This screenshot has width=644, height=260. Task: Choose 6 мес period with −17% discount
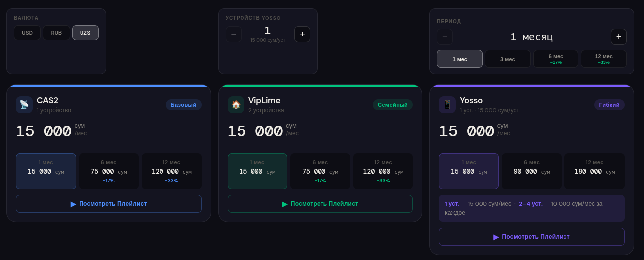(556, 59)
